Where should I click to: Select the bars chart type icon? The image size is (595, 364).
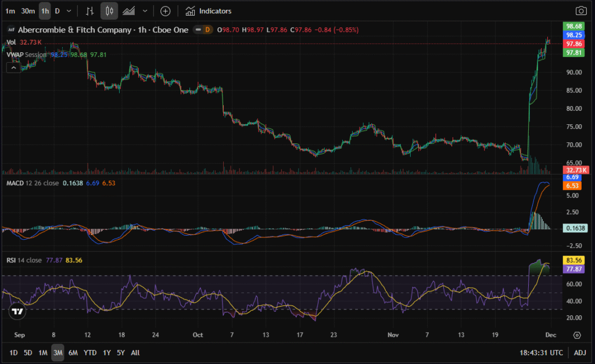tap(89, 11)
